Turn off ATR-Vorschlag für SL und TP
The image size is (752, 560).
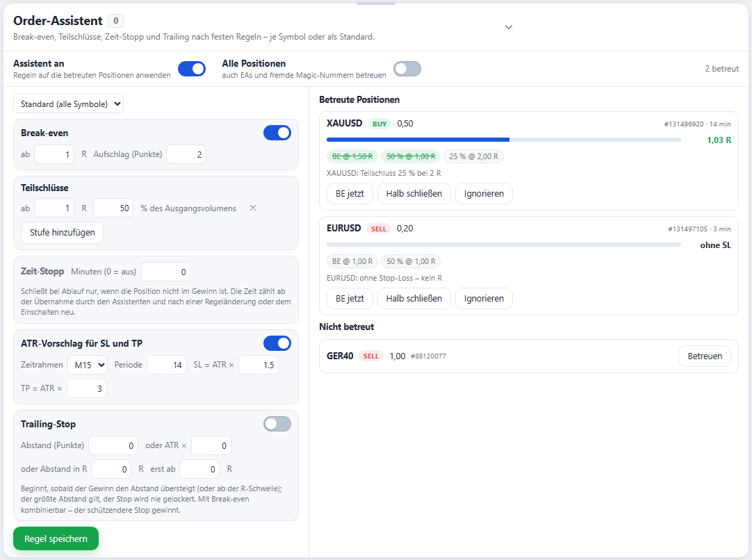277,343
